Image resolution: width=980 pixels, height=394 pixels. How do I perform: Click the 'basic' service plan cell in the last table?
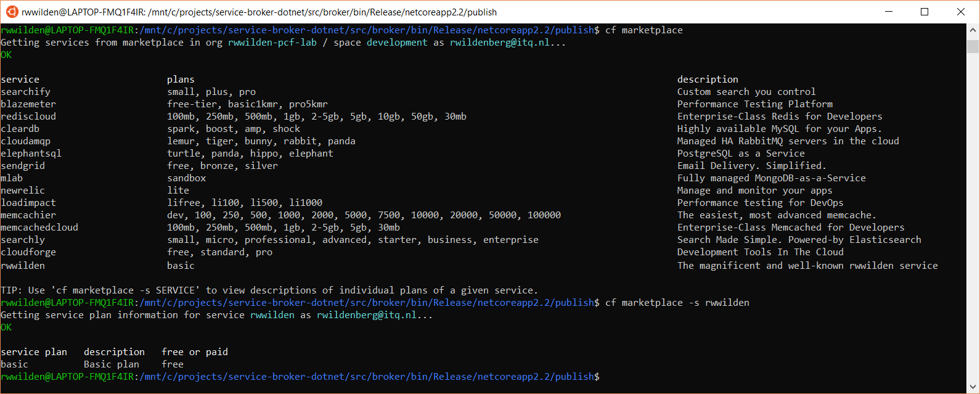tap(15, 364)
